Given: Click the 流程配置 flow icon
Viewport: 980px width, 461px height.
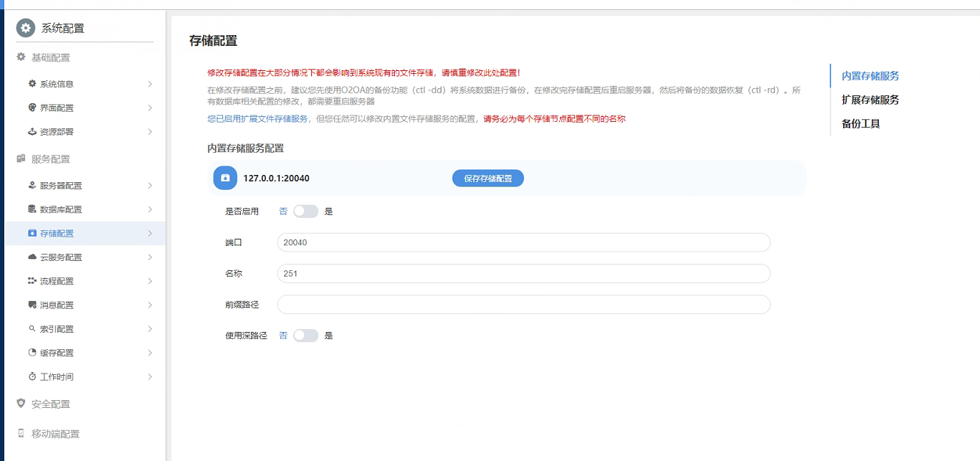Looking at the screenshot, I should click(x=32, y=281).
